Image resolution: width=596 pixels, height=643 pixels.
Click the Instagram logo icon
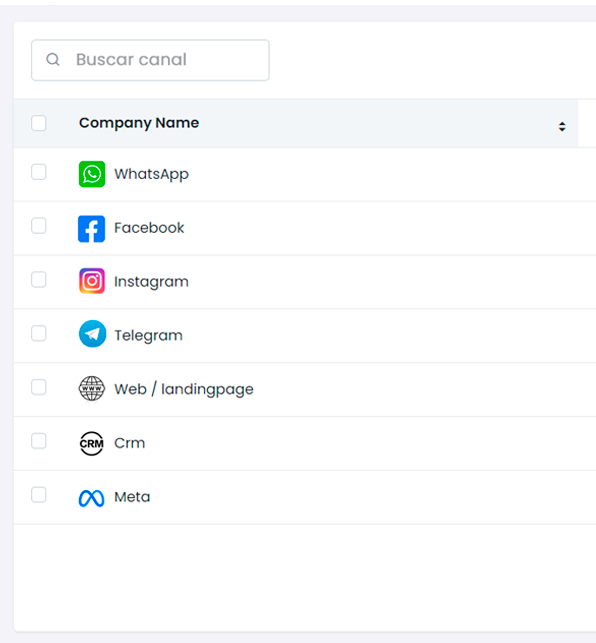[x=92, y=281]
